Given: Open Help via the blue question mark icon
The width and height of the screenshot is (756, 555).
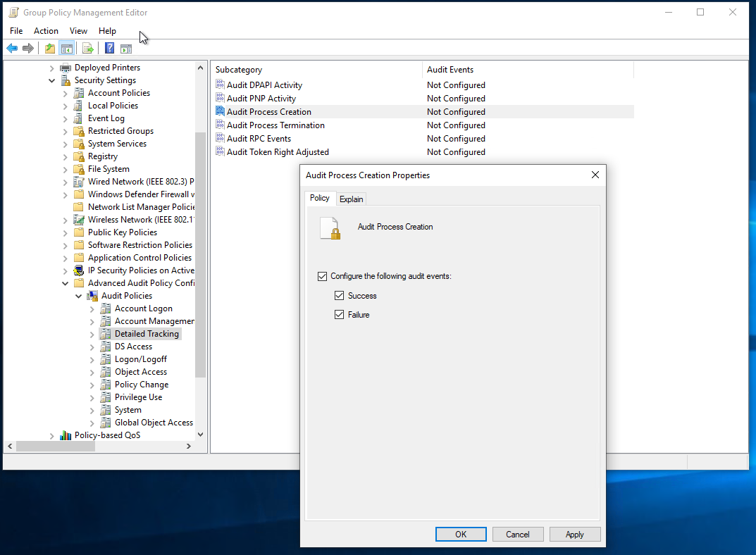Looking at the screenshot, I should (109, 49).
